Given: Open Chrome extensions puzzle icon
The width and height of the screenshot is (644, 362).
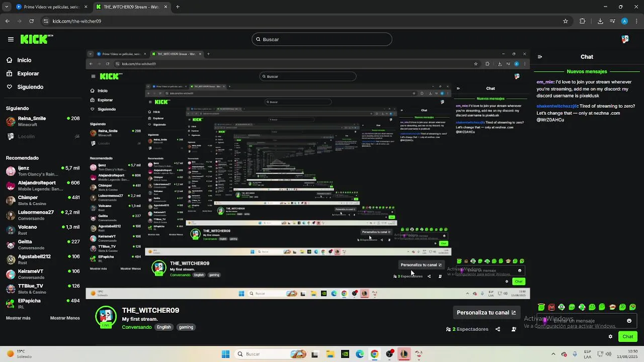Looking at the screenshot, I should (583, 21).
